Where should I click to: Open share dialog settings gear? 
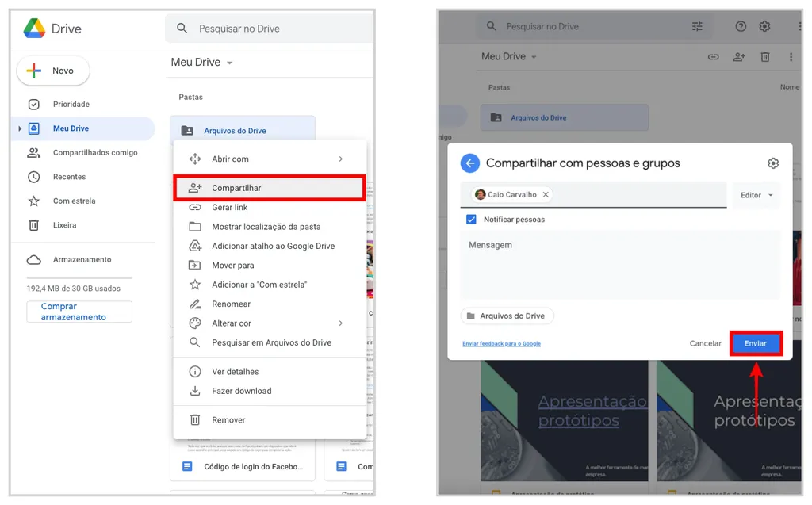(x=772, y=163)
